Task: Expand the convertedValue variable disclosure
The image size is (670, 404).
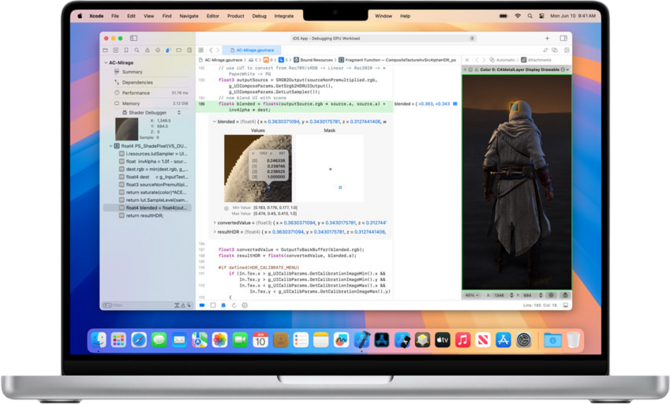Action: (x=215, y=223)
